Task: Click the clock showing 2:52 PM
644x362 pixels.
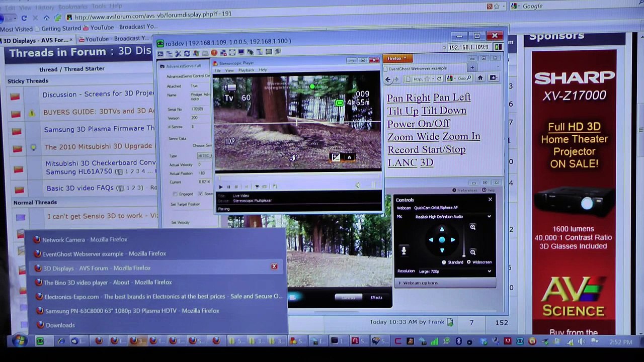Action: pos(620,342)
